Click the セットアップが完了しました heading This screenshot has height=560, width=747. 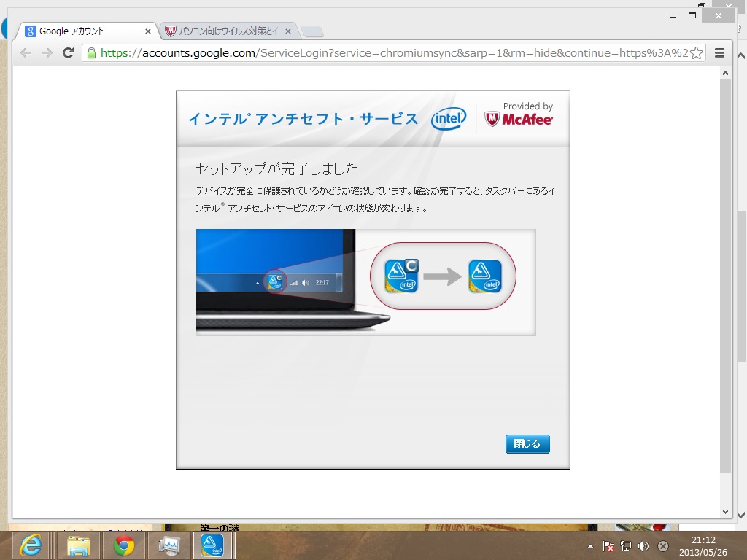(x=276, y=168)
